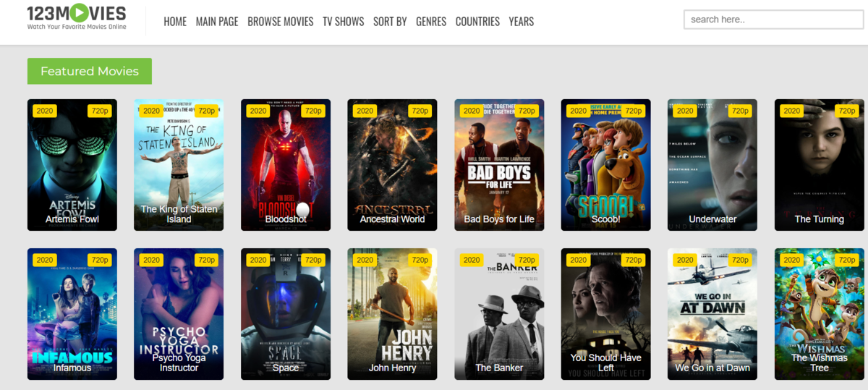This screenshot has height=390, width=868.
Task: Open The Banker movie poster
Action: 499,314
